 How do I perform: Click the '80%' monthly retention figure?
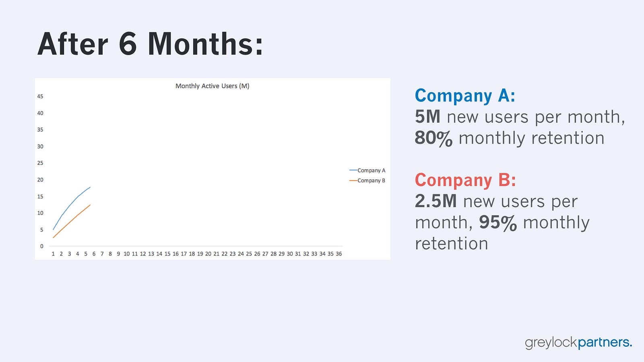coord(433,138)
